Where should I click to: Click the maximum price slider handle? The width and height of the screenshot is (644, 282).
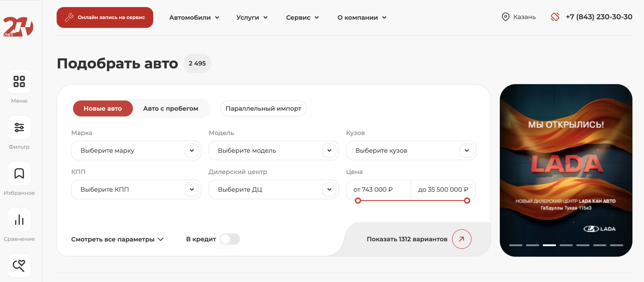(x=467, y=201)
